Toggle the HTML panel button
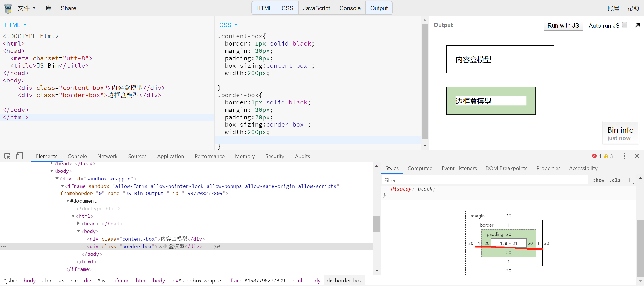This screenshot has height=286, width=644. pyautogui.click(x=264, y=8)
